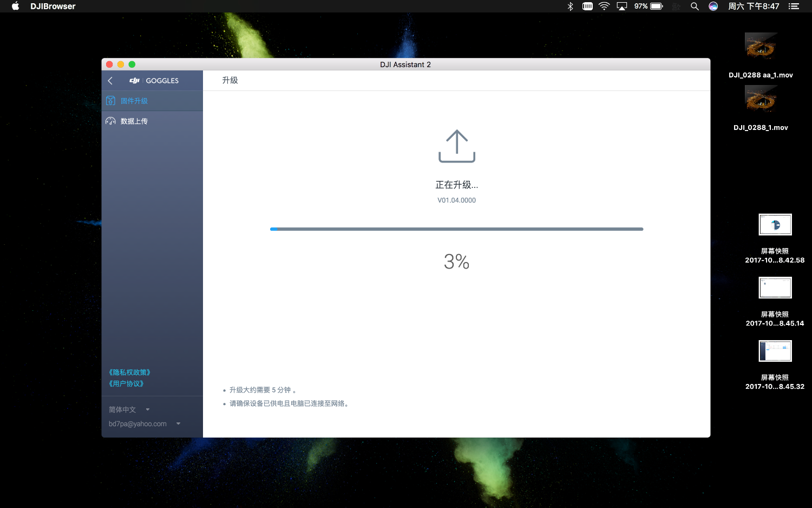
Task: Click the GOGGLES device label
Action: pos(162,81)
